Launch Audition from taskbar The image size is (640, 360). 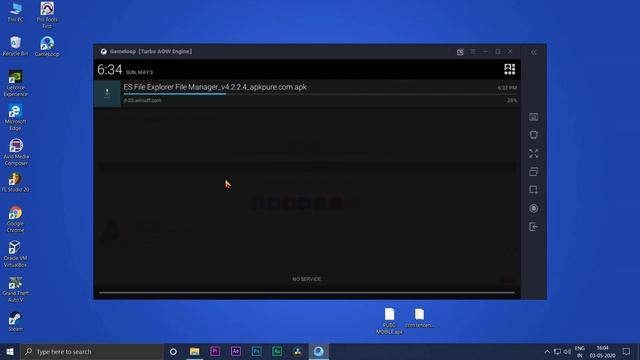pyautogui.click(x=277, y=351)
